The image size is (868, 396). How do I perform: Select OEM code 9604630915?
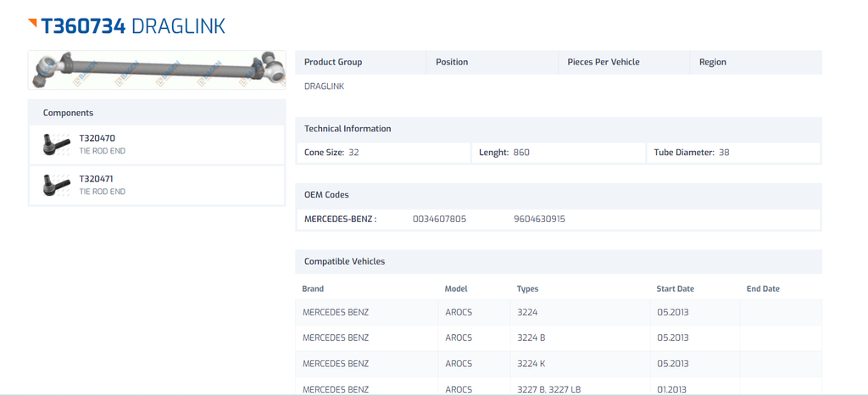point(539,219)
